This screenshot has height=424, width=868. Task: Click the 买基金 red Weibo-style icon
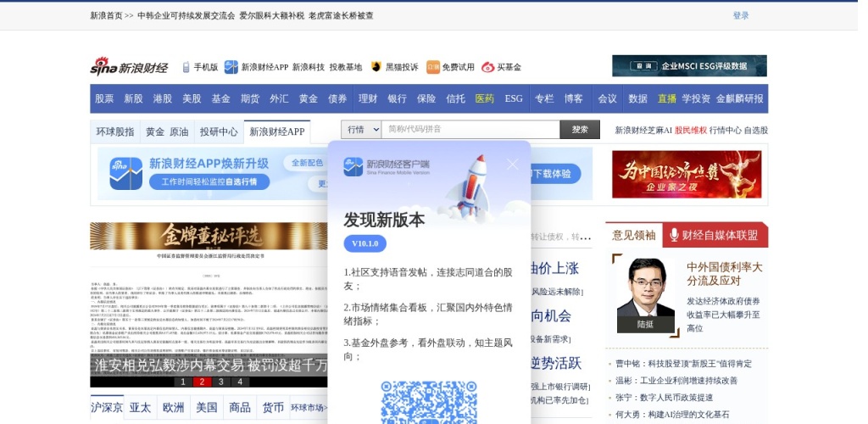(487, 67)
